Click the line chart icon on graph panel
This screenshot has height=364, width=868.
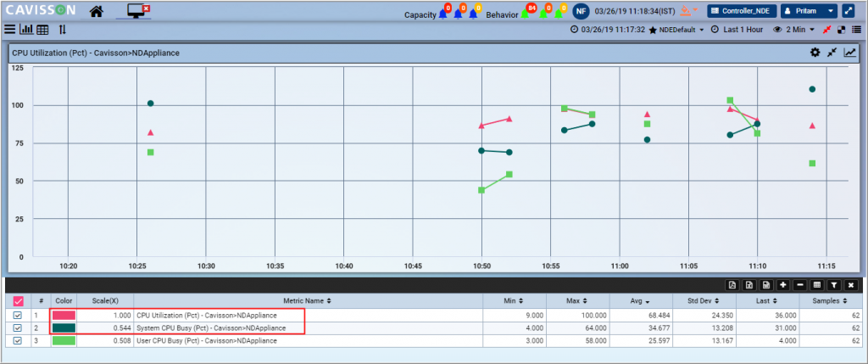point(849,52)
